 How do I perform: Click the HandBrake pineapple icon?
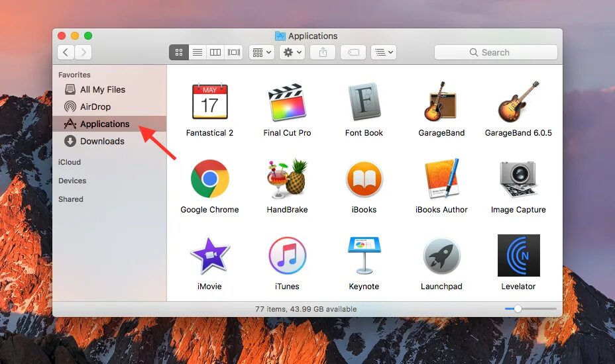[287, 178]
